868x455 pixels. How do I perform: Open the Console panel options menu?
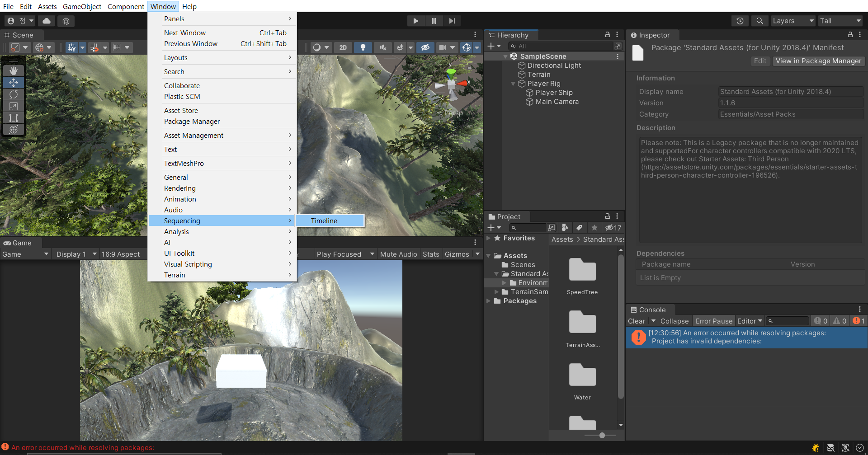(860, 310)
